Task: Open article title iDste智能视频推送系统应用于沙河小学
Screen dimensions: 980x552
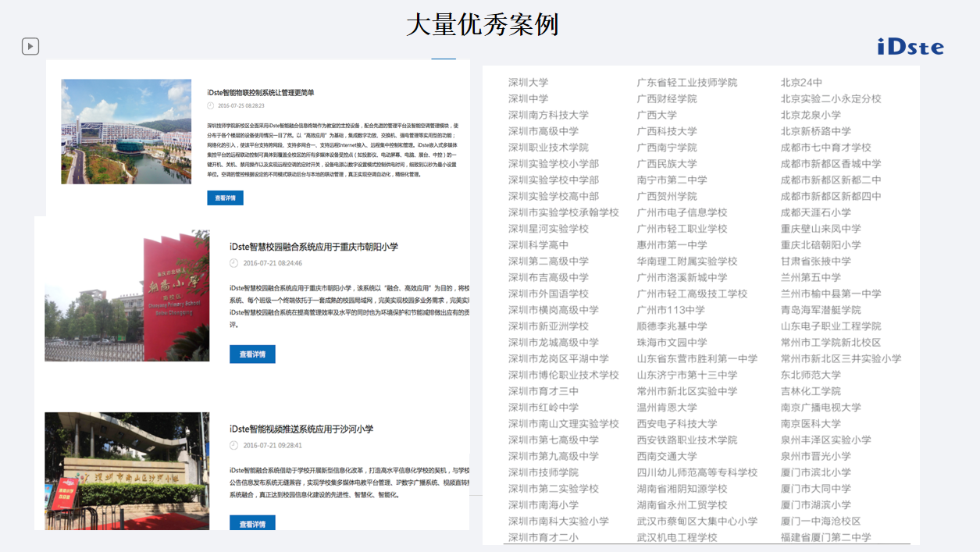Action: [301, 429]
